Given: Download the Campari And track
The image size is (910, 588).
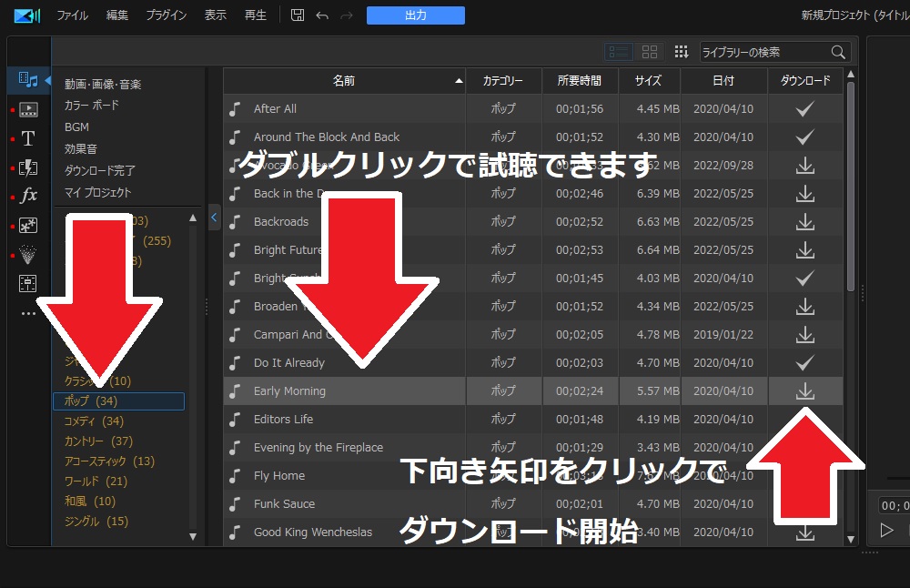Looking at the screenshot, I should (x=805, y=335).
